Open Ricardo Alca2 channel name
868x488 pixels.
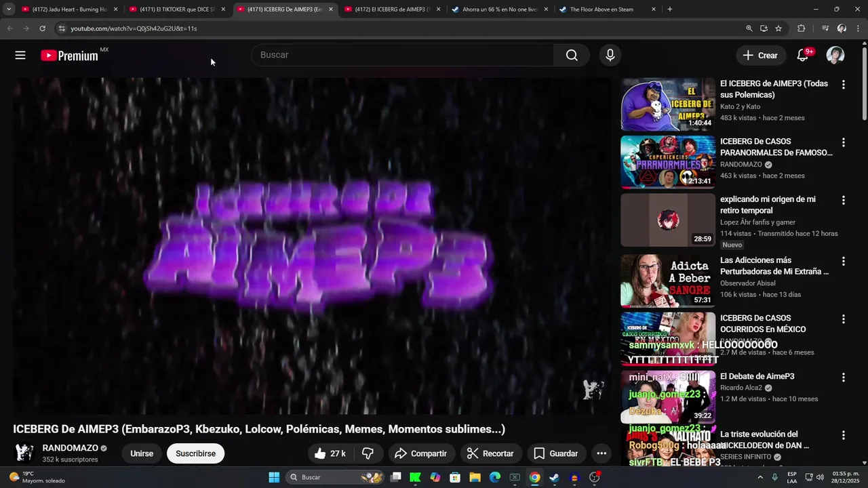pos(741,388)
